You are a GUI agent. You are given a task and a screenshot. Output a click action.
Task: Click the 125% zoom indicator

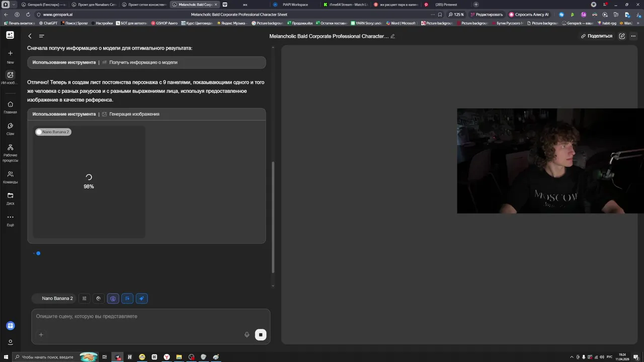coord(456,15)
